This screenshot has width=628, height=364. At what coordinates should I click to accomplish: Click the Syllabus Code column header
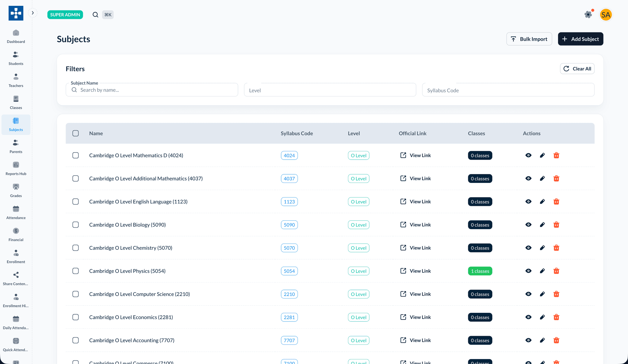(297, 133)
